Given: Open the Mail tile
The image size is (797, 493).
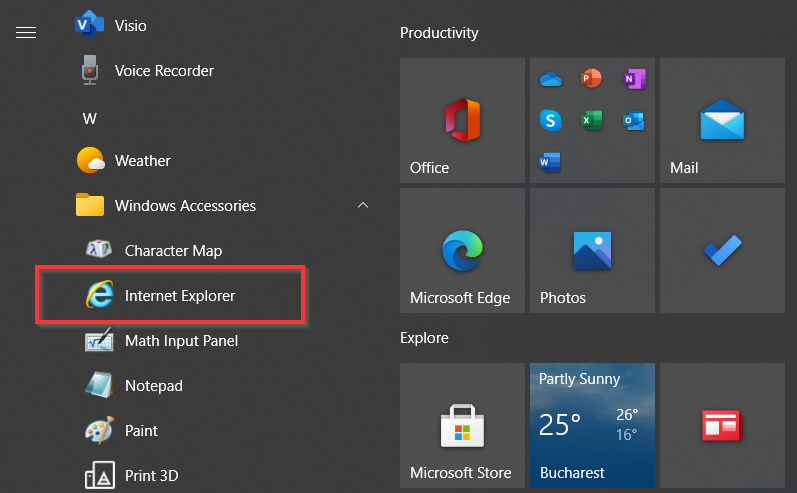Looking at the screenshot, I should coord(722,120).
